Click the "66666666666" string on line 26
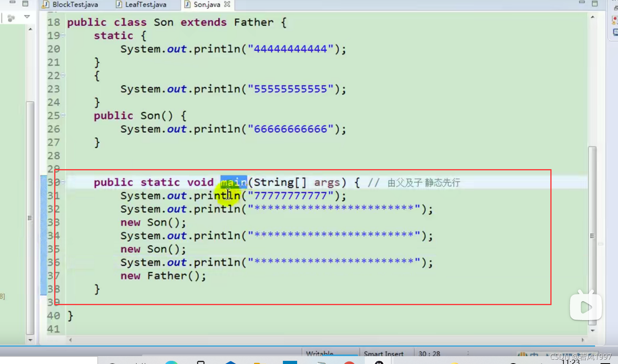The height and width of the screenshot is (364, 618). click(x=290, y=129)
